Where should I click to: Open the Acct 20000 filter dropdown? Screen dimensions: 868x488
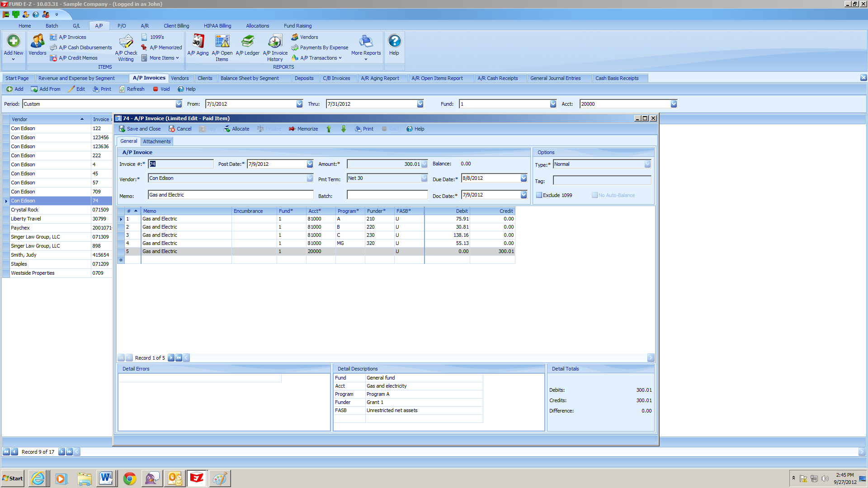coord(674,104)
